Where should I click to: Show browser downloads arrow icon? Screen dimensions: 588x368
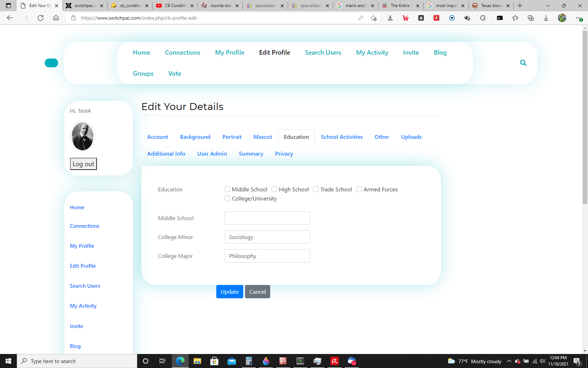click(x=546, y=18)
